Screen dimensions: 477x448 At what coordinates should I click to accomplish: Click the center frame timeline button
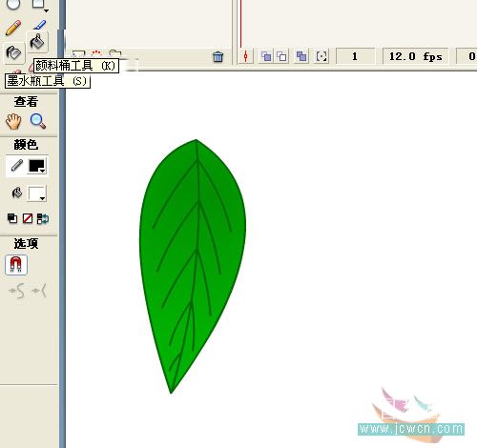(x=245, y=56)
